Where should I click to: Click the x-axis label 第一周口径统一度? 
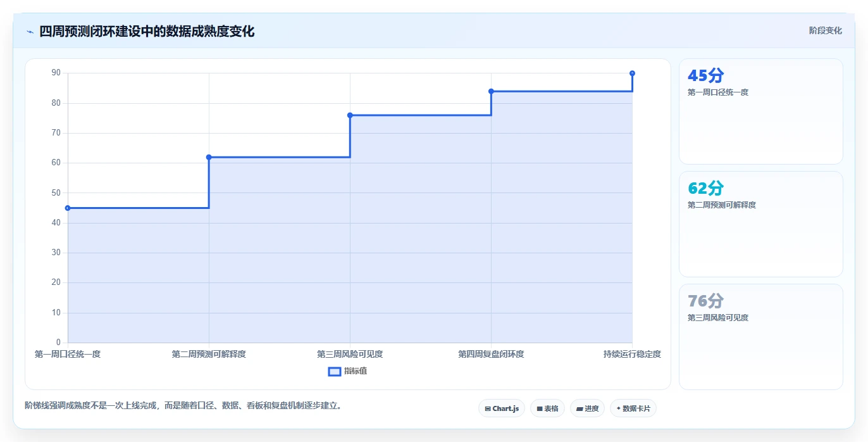pyautogui.click(x=68, y=354)
